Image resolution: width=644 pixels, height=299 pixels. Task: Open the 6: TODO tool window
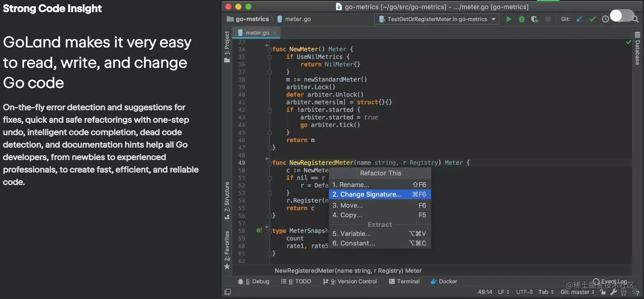click(x=296, y=282)
